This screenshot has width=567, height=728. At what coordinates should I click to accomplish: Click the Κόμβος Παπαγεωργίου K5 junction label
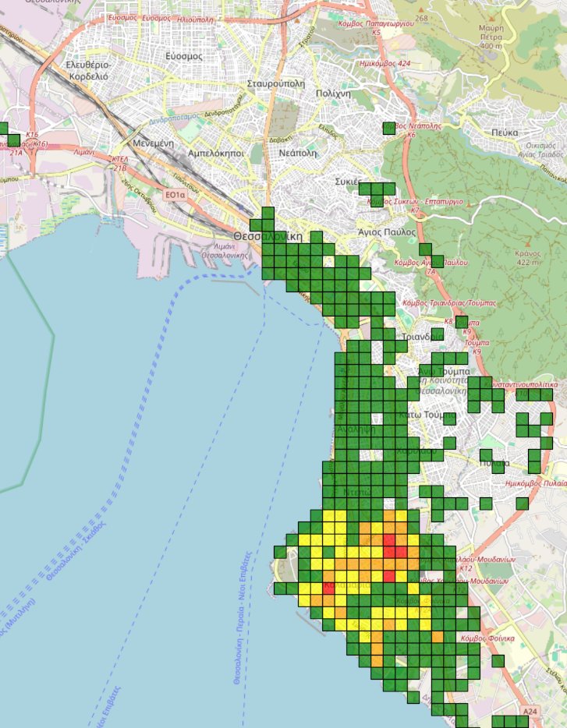coord(375,27)
